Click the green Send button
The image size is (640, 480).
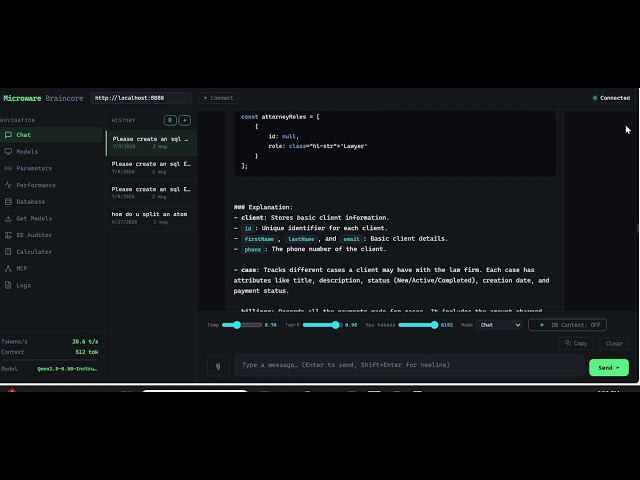click(609, 368)
